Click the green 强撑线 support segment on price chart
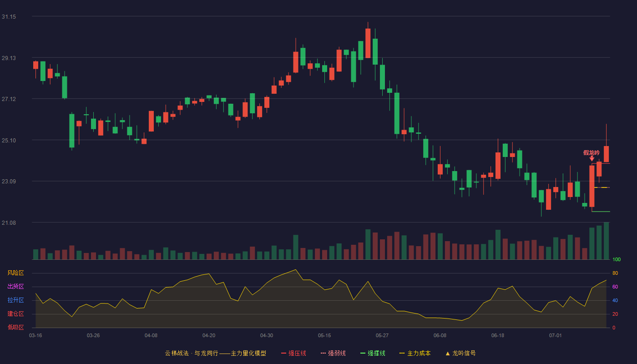This screenshot has width=637, height=364. click(x=601, y=212)
